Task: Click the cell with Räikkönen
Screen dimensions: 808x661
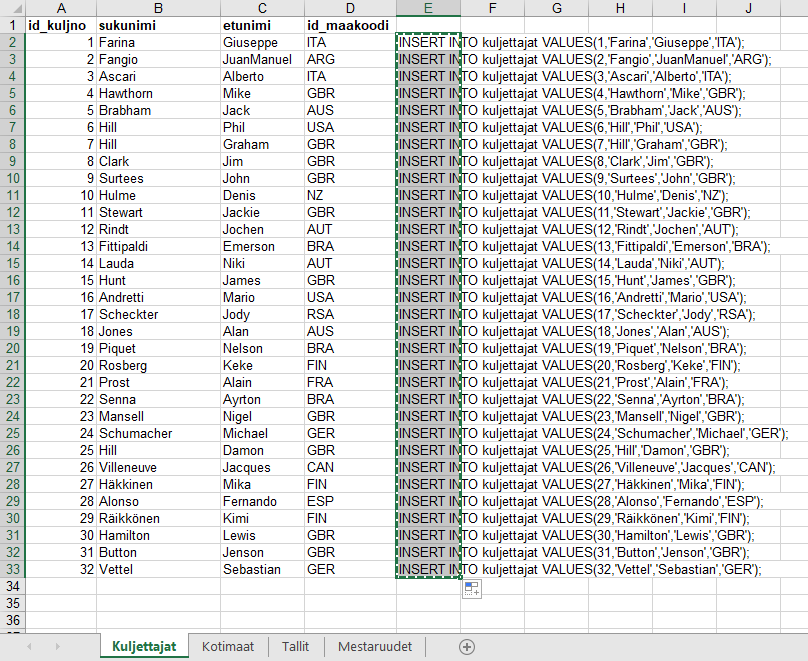Action: point(157,519)
